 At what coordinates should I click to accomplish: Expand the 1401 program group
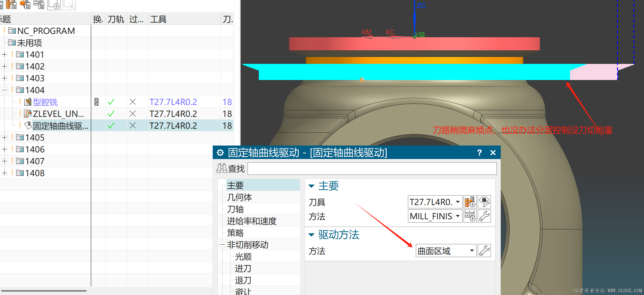(4, 54)
